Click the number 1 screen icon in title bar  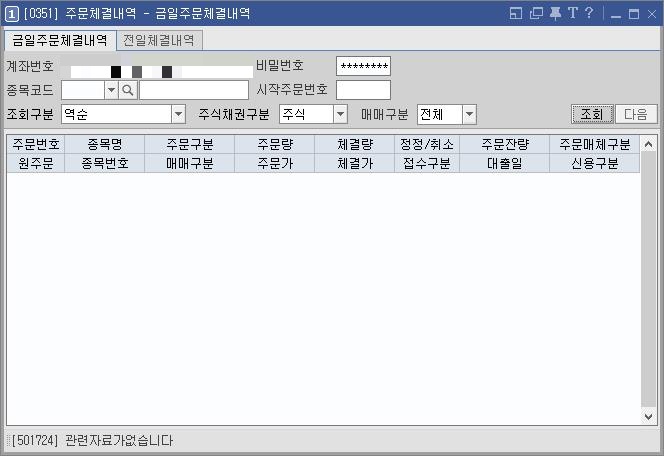pos(11,14)
